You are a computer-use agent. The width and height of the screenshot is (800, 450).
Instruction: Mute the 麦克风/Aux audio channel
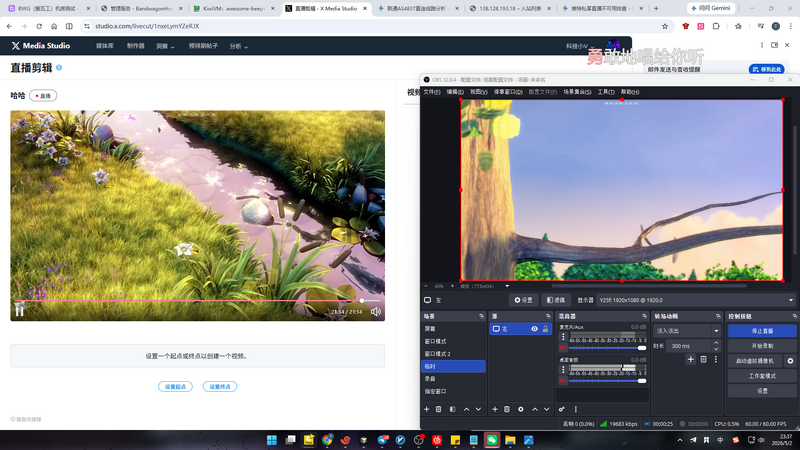click(563, 347)
